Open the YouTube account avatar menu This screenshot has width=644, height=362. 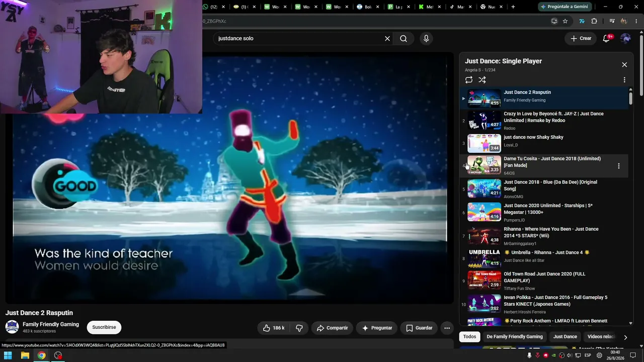[x=625, y=39]
